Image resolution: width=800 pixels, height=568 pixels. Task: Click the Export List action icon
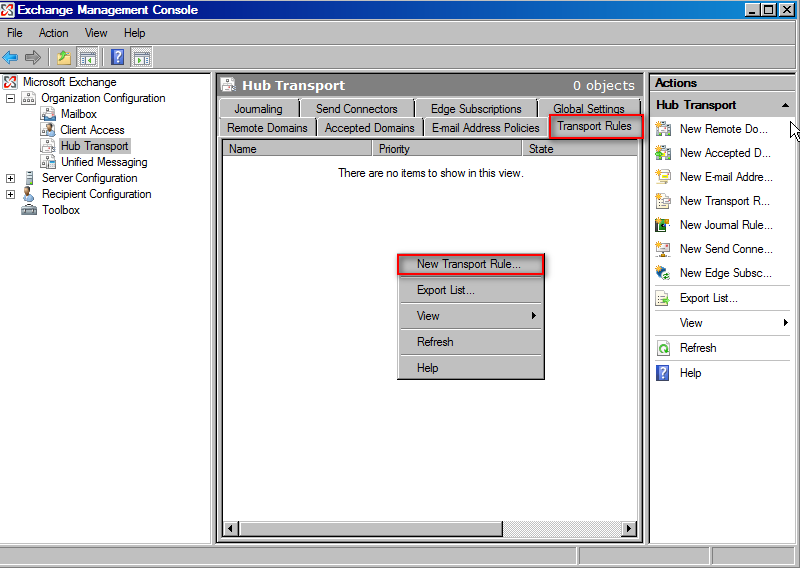[x=663, y=298]
